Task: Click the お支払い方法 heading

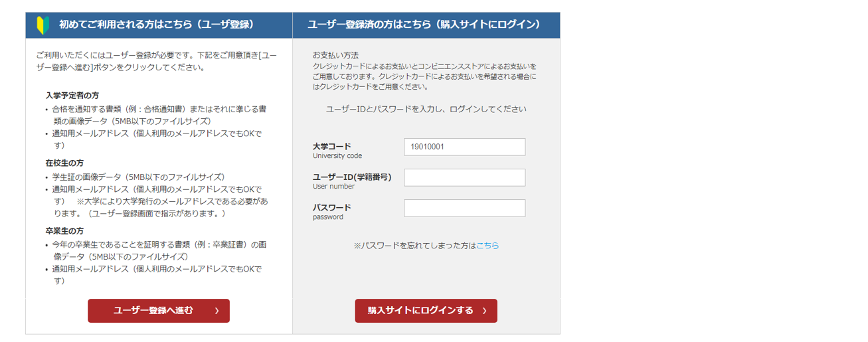Action: 335,55
